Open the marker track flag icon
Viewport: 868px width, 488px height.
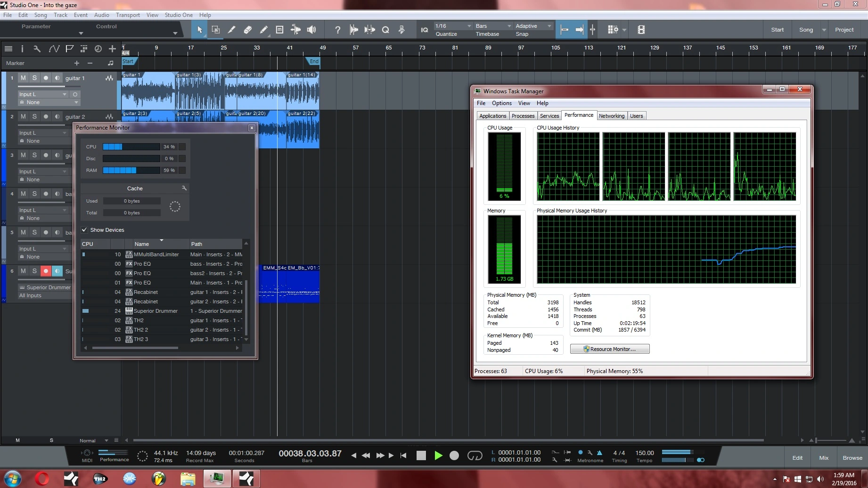click(69, 49)
